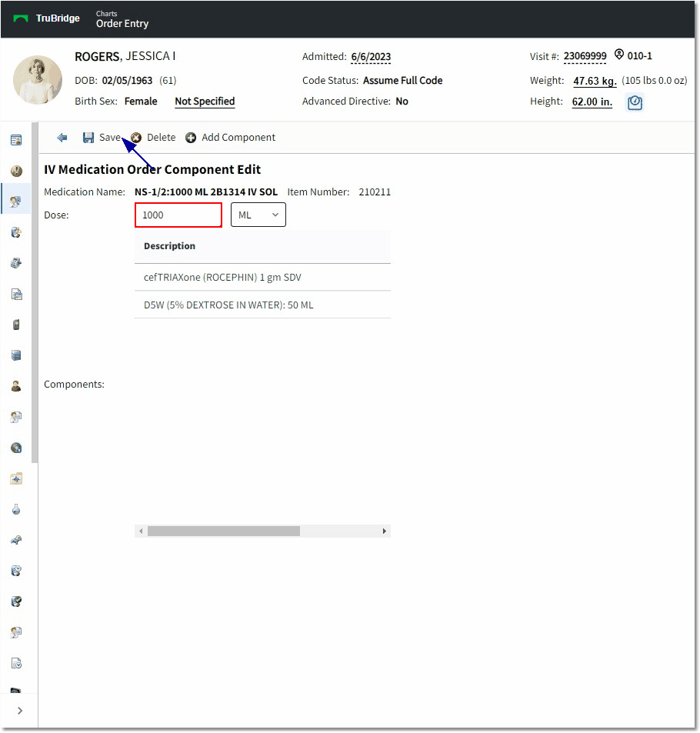Viewport: 700px width, 733px height.
Task: Open the folder with waveform sidebar icon
Action: pyautogui.click(x=16, y=478)
